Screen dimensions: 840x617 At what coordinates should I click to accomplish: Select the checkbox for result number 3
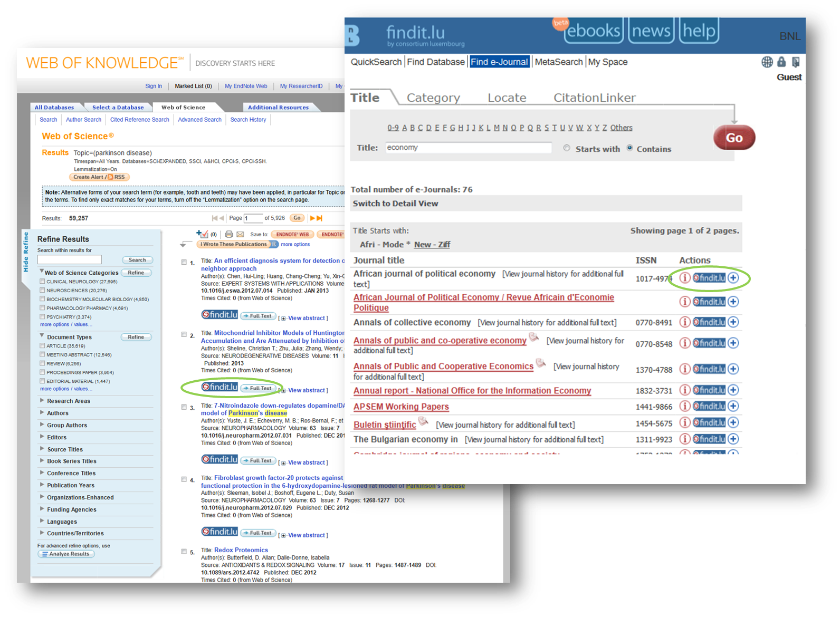(184, 407)
